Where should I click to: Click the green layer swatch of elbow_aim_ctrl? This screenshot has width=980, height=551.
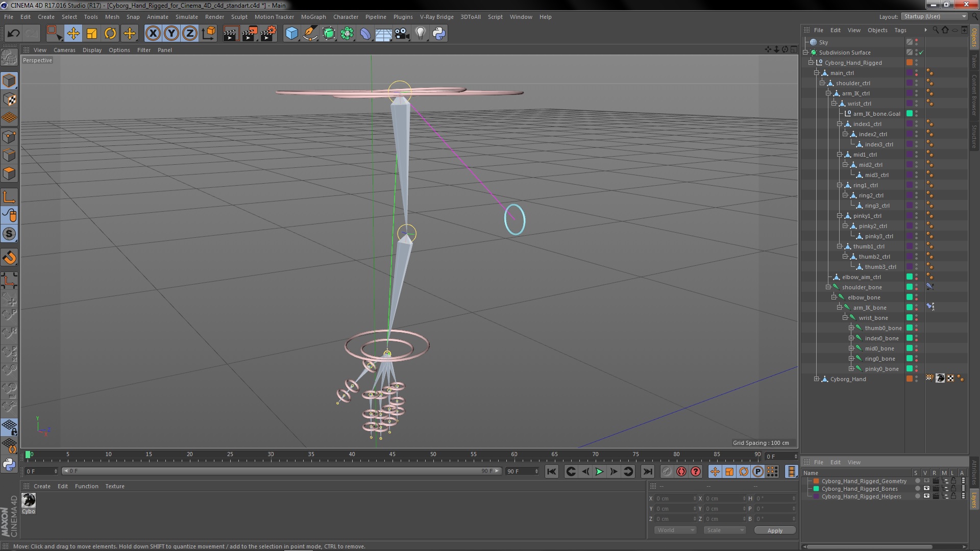(x=910, y=277)
